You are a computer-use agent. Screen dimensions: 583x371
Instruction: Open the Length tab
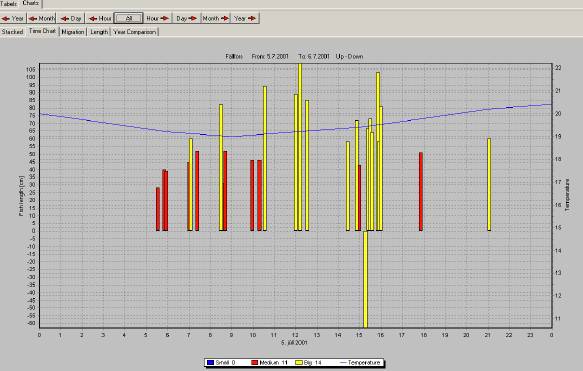(99, 32)
